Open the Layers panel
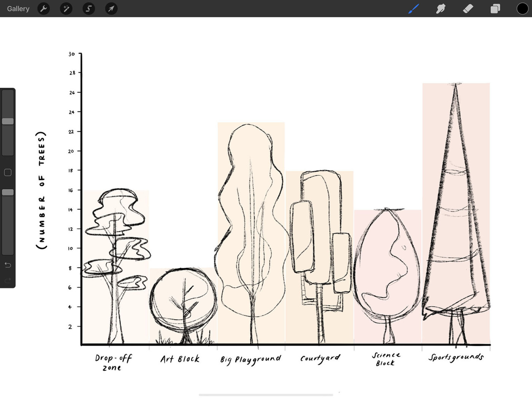 [495, 8]
